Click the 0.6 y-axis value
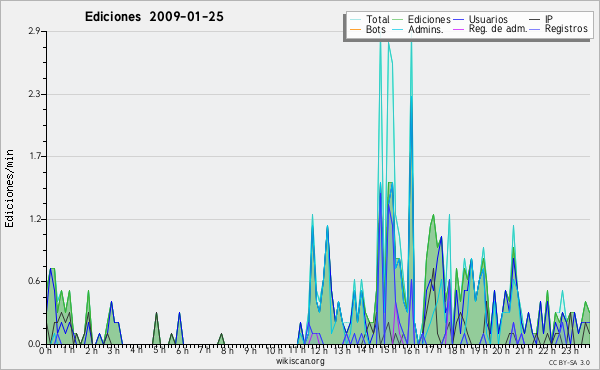The image size is (600, 370). 34,281
